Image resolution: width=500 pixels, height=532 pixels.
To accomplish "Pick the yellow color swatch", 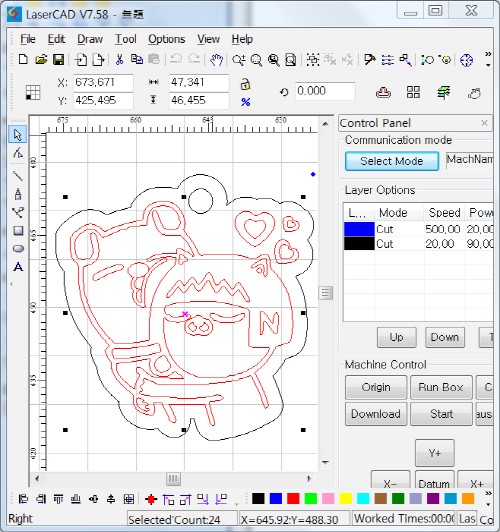I will [346, 499].
